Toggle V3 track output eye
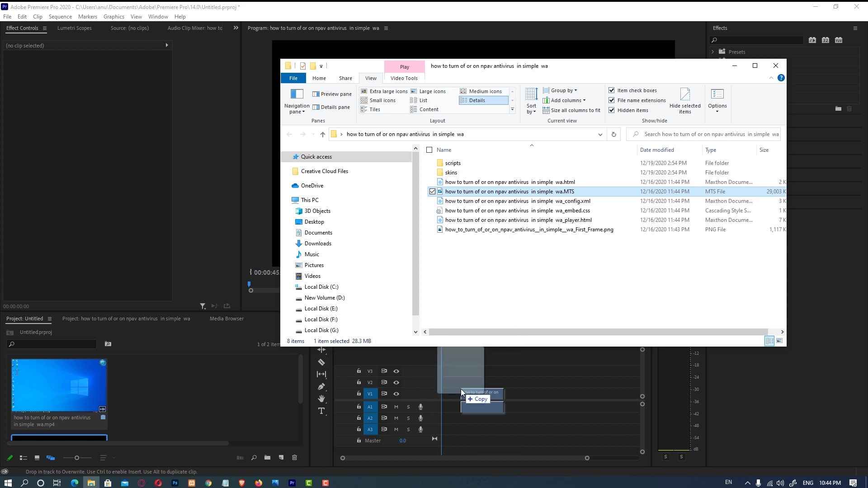The height and width of the screenshot is (488, 868). click(396, 371)
